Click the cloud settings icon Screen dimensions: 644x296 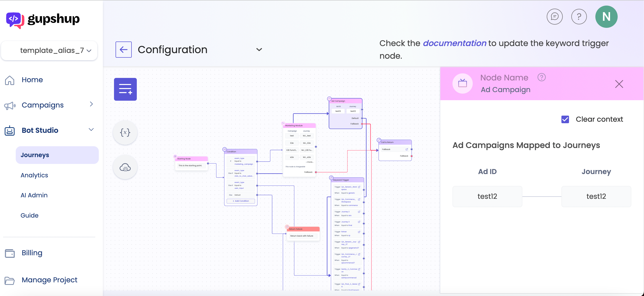coord(125,167)
